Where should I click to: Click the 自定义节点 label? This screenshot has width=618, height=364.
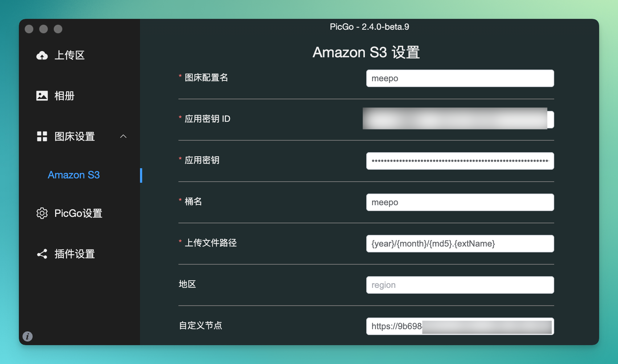(x=201, y=326)
